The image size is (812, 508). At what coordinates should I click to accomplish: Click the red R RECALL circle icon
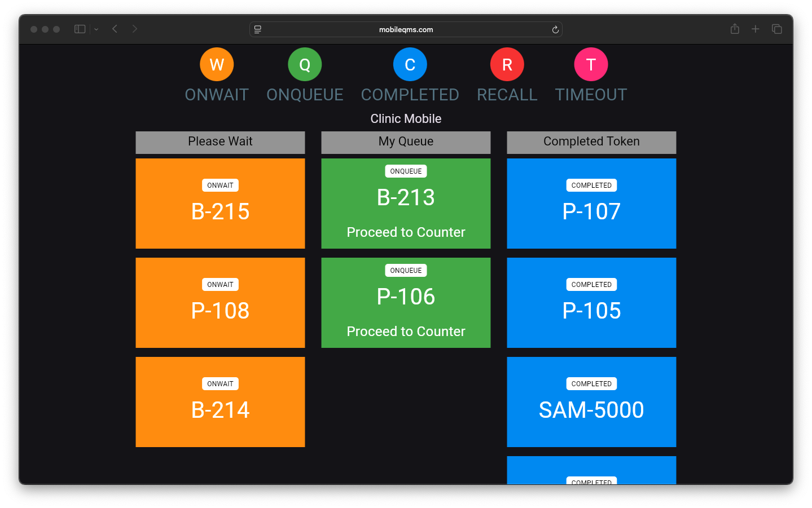point(507,65)
